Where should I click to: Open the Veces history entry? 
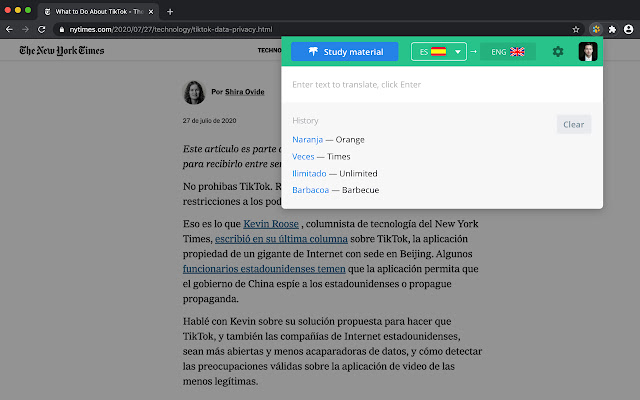303,156
